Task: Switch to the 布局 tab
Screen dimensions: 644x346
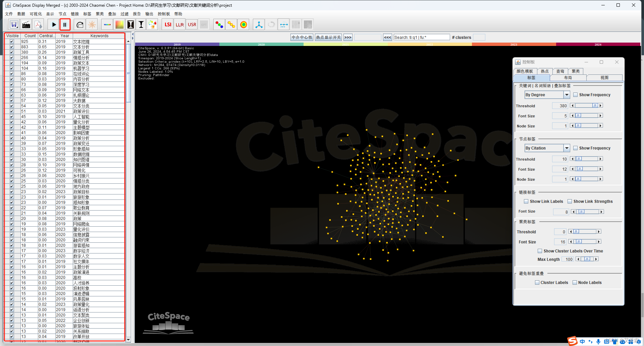Action: 568,78
